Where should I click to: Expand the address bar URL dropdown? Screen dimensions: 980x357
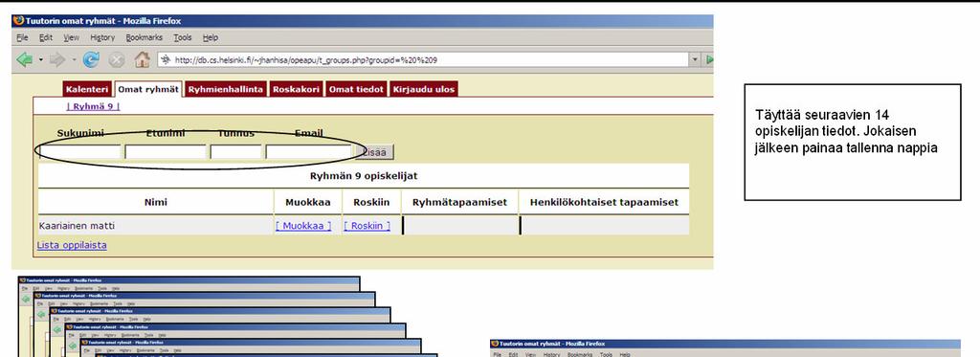click(695, 60)
